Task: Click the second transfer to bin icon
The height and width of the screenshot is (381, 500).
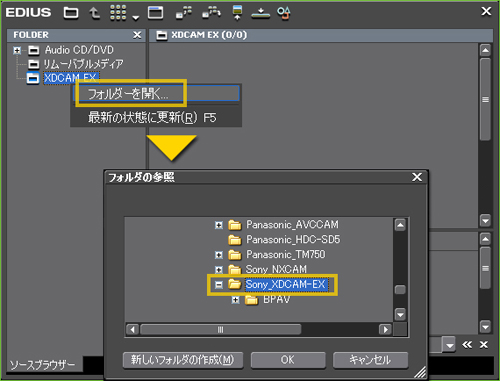Action: (x=211, y=13)
